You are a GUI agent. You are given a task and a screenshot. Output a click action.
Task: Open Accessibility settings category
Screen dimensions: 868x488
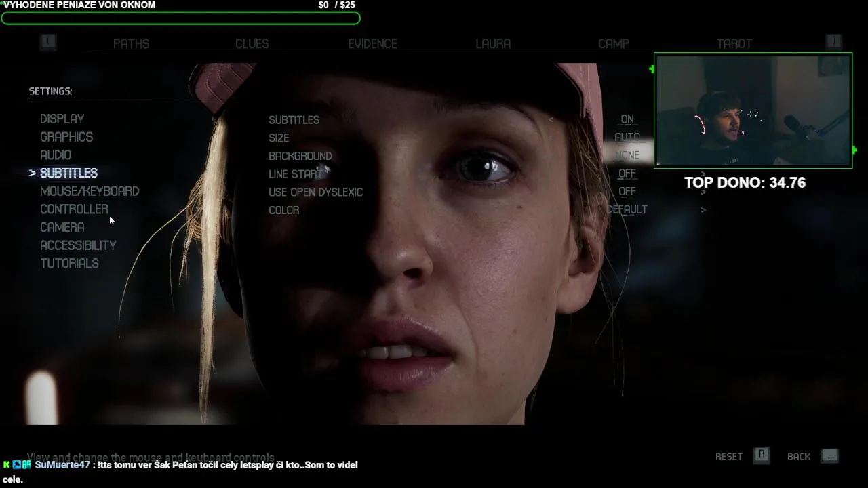[x=78, y=245]
